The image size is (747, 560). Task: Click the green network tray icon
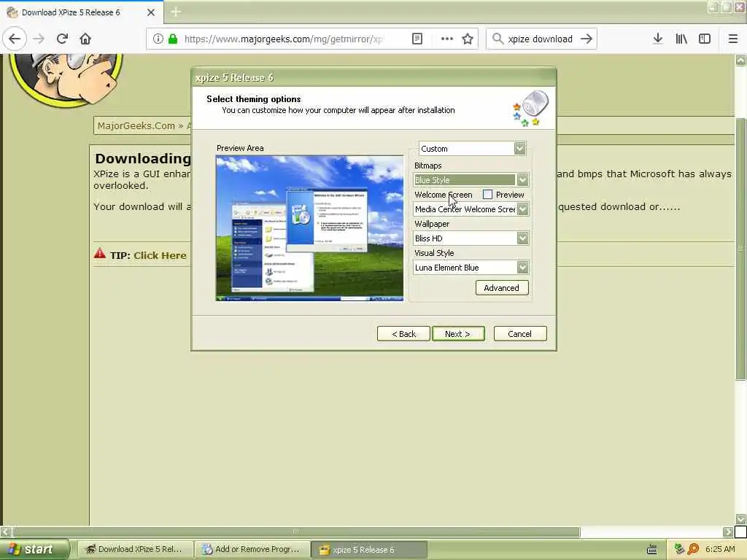pyautogui.click(x=679, y=549)
